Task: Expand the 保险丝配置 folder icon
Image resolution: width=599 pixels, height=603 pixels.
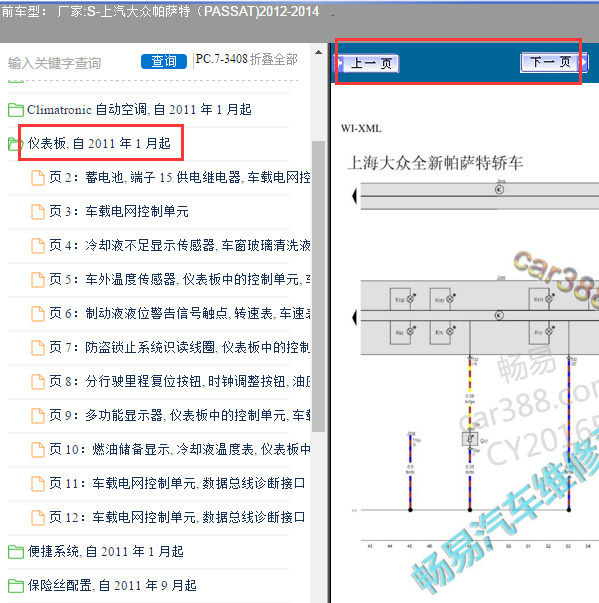Action: coord(16,586)
